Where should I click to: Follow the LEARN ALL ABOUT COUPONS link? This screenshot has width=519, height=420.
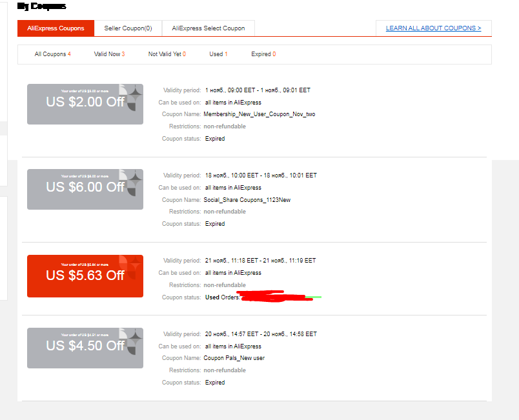pyautogui.click(x=433, y=28)
